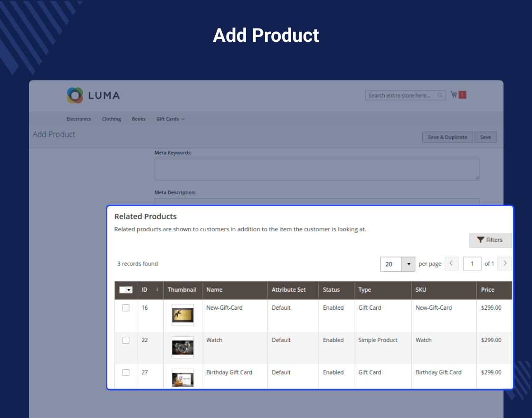Click the Thumbnail column header
The height and width of the screenshot is (418, 532).
[182, 290]
